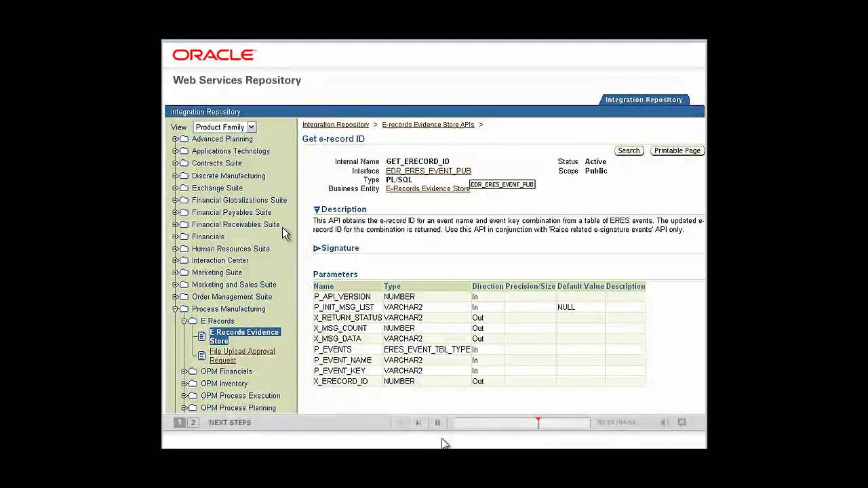
Task: Mute the player volume icon
Action: [665, 422]
